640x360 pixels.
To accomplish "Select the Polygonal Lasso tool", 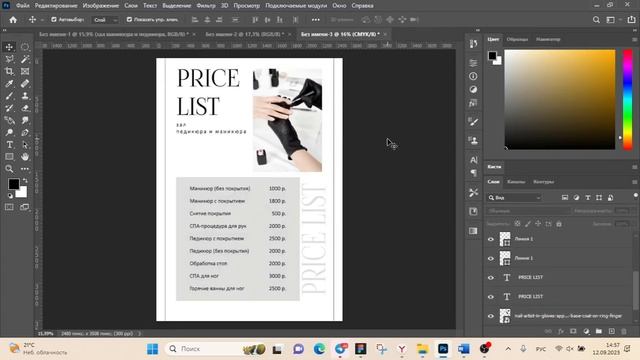I will pos(9,59).
